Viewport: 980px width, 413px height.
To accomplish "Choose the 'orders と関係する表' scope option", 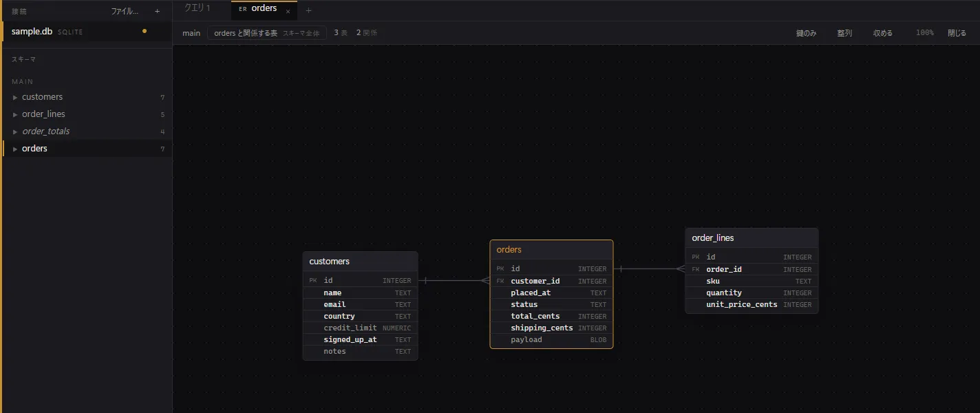I will [x=245, y=33].
